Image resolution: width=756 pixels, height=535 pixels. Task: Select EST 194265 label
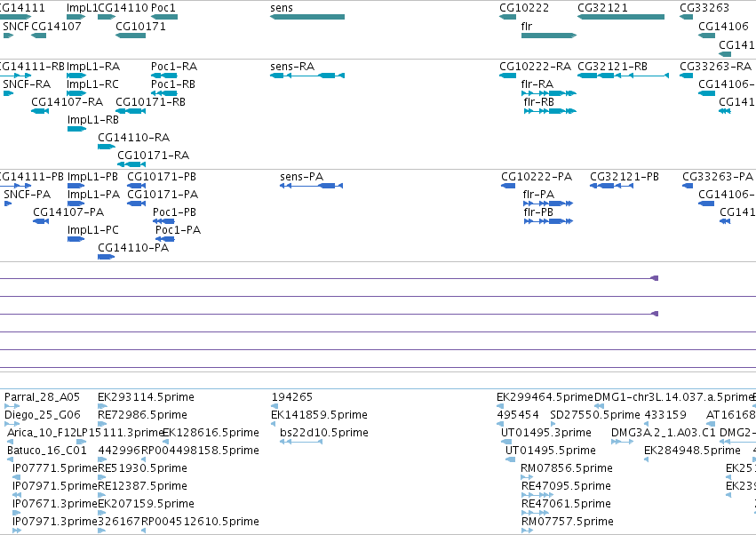pyautogui.click(x=292, y=397)
